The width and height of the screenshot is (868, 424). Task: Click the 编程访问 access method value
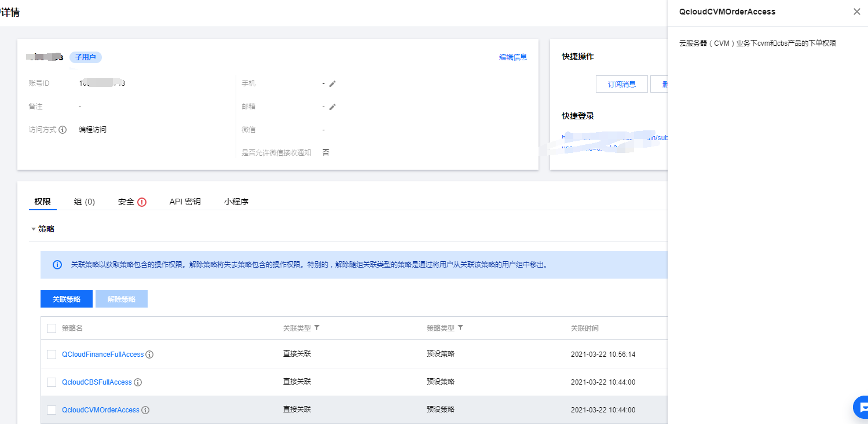point(93,130)
